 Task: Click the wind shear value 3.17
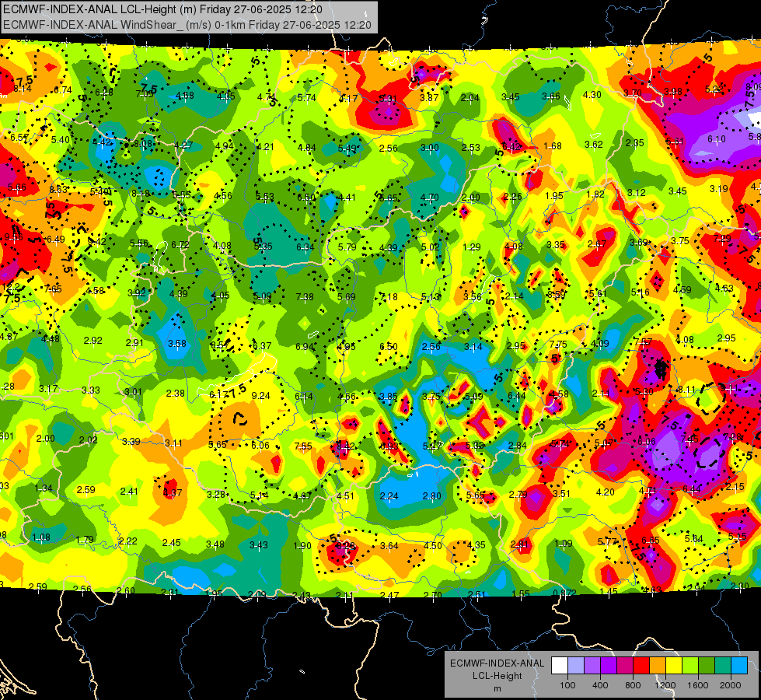(48, 388)
